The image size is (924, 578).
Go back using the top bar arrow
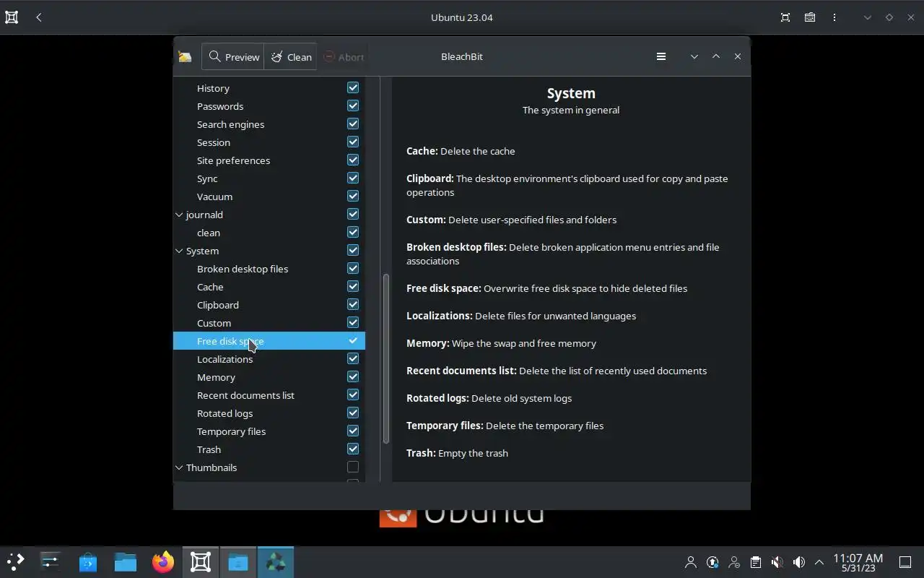point(39,17)
